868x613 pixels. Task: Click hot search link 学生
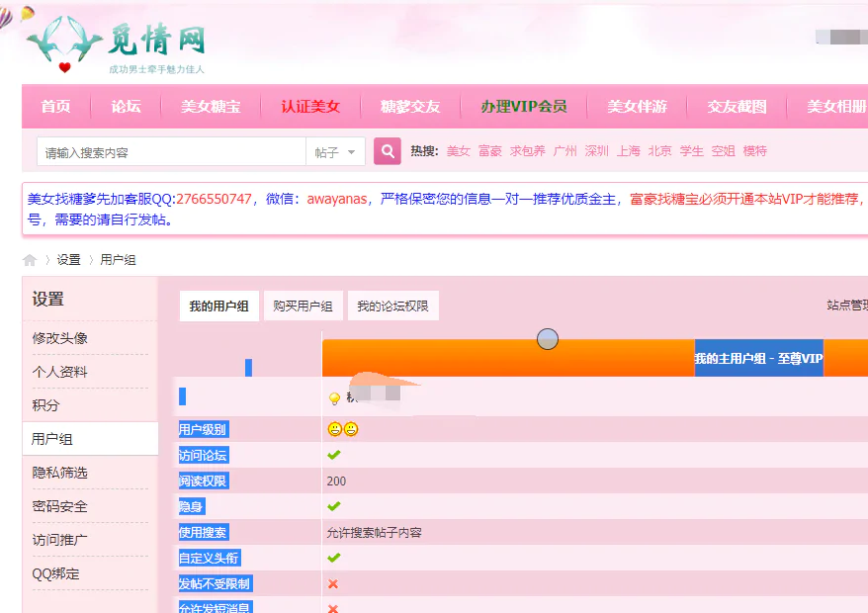691,151
